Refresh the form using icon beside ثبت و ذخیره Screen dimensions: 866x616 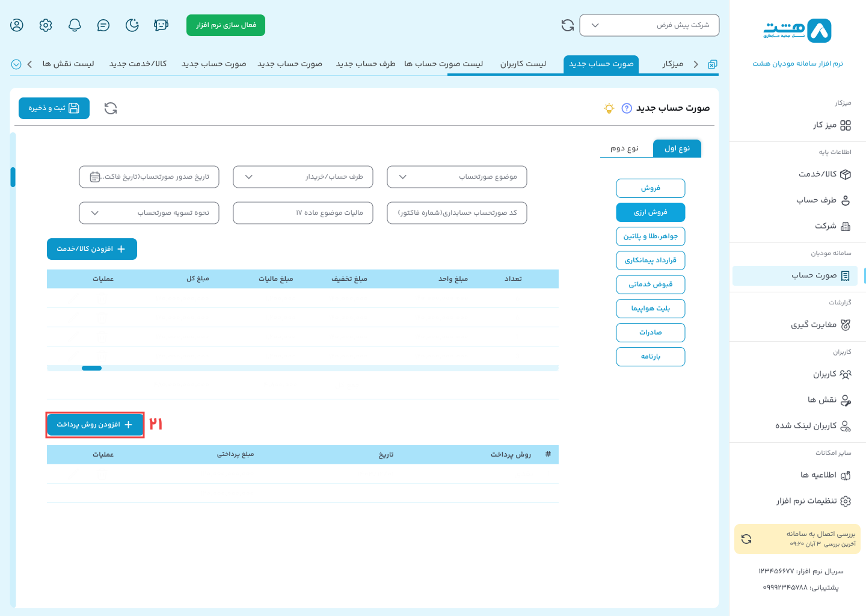point(111,108)
